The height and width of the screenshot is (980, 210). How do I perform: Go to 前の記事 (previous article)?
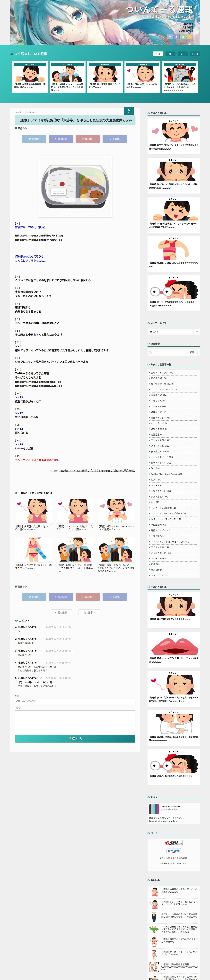[61, 612]
